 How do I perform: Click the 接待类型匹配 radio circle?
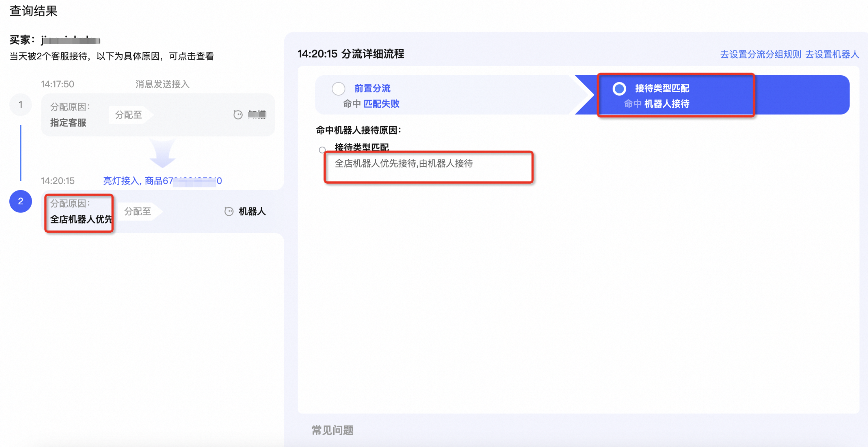tap(619, 89)
